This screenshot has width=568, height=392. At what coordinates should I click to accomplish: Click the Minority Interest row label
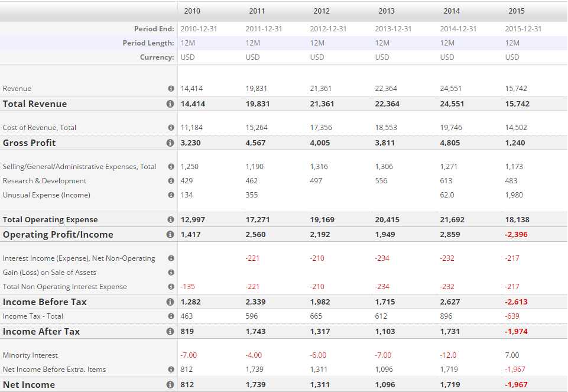click(30, 355)
